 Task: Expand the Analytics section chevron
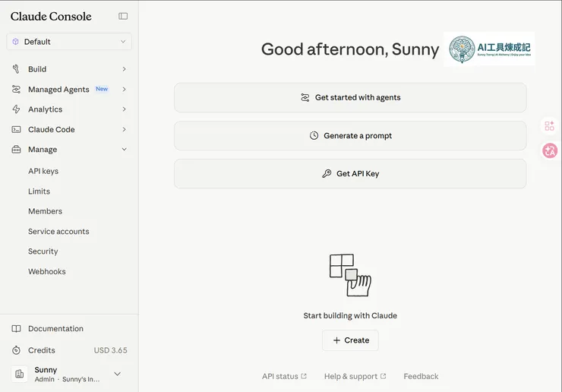click(x=124, y=109)
